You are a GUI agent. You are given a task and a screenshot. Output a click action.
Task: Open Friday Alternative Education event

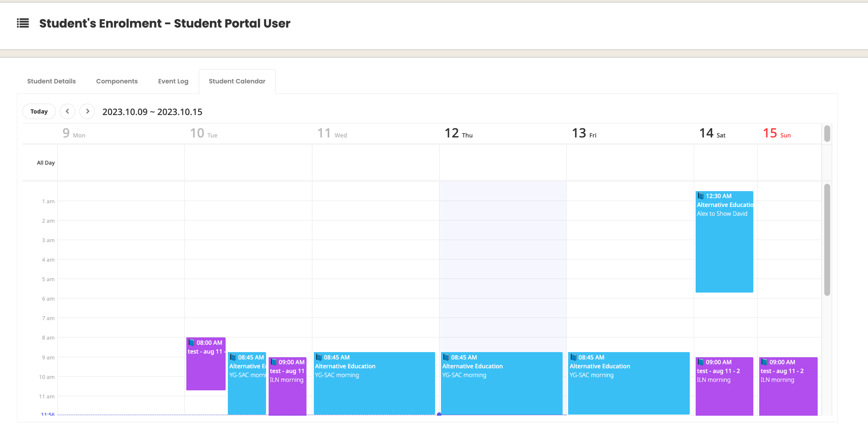(x=629, y=383)
